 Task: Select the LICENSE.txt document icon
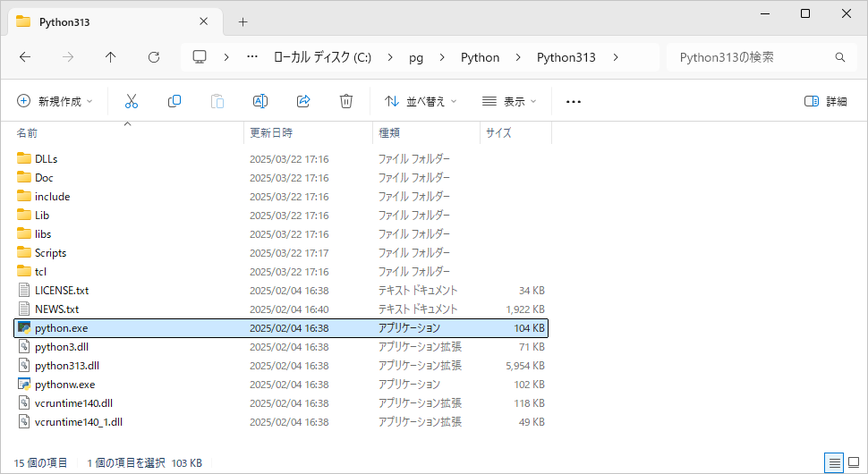24,291
